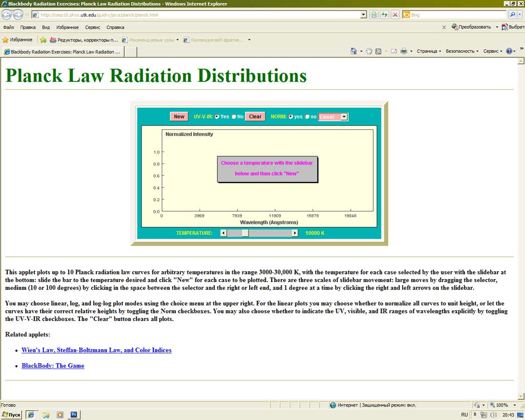Open Рекомендуемые узлы favorites bar item
Viewport: 525px width, 420px height.
pyautogui.click(x=150, y=40)
